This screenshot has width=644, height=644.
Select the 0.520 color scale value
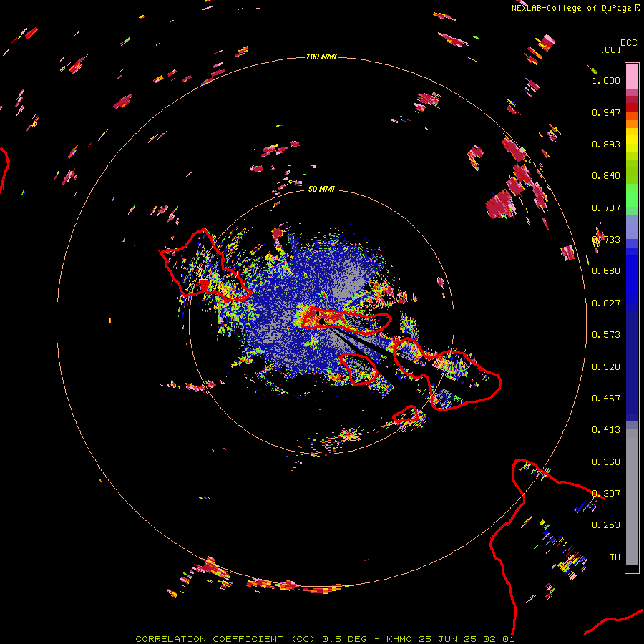[606, 367]
